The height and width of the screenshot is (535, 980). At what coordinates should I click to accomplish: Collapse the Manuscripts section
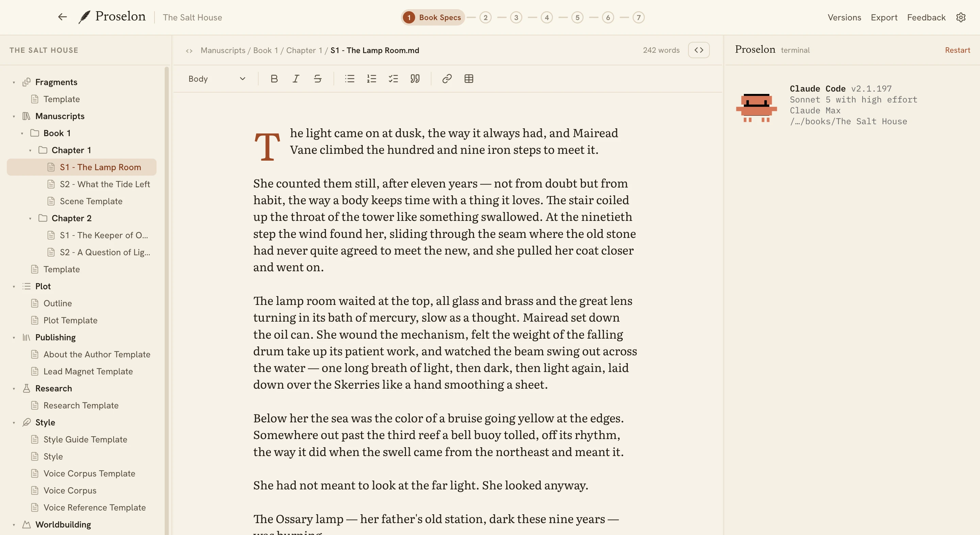[x=14, y=116]
